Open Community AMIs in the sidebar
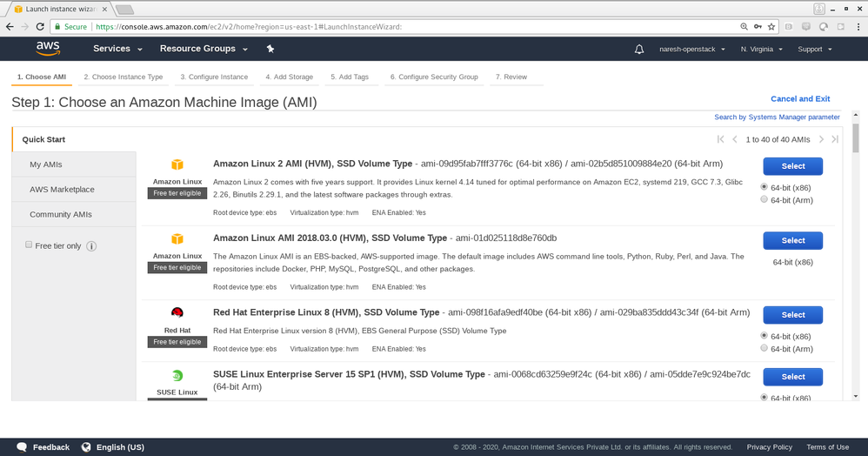 (60, 214)
